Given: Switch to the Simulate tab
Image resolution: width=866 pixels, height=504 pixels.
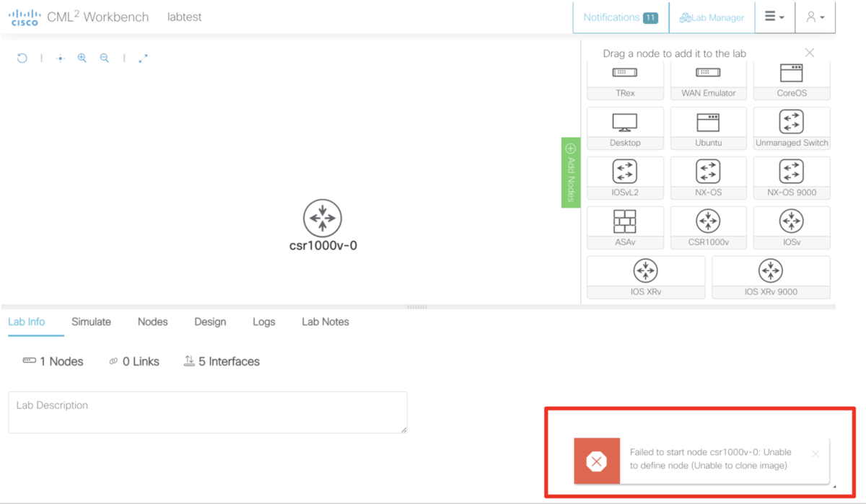Looking at the screenshot, I should [x=91, y=322].
